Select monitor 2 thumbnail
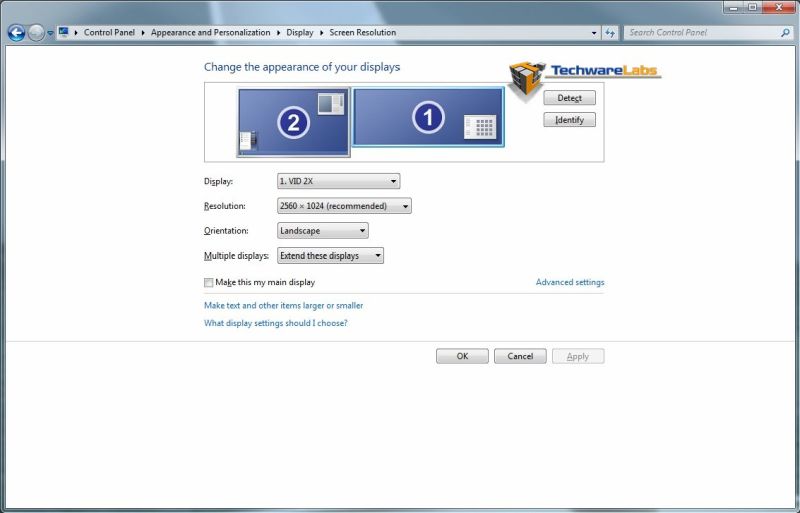The image size is (800, 513). [293, 122]
